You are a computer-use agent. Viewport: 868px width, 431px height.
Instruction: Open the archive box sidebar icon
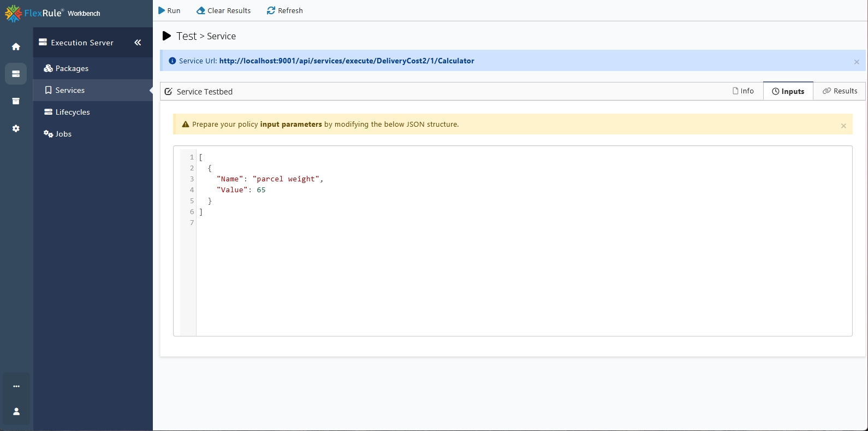(16, 101)
